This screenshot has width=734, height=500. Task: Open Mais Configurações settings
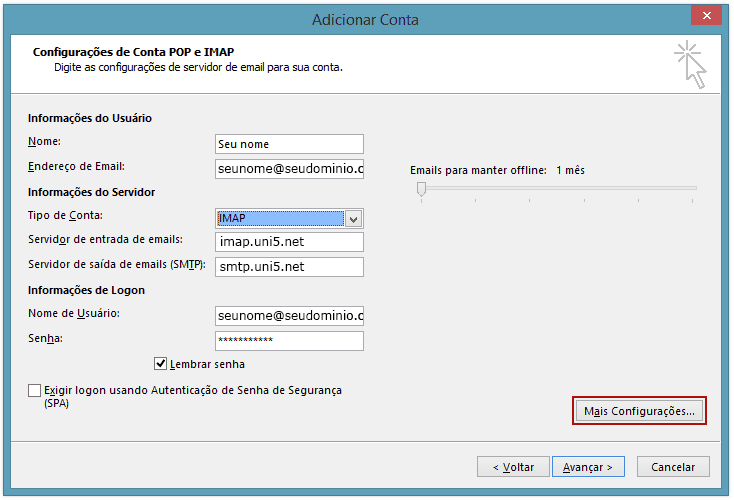639,411
